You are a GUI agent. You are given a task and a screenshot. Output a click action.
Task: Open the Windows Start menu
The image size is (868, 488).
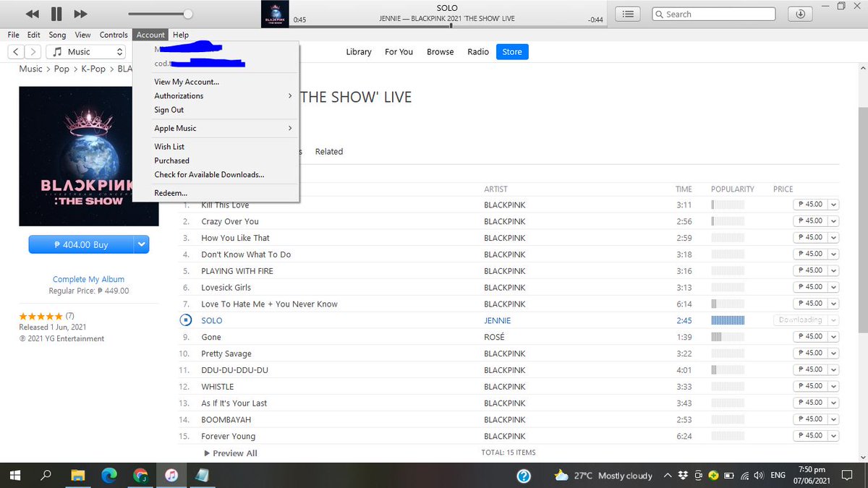coord(16,475)
